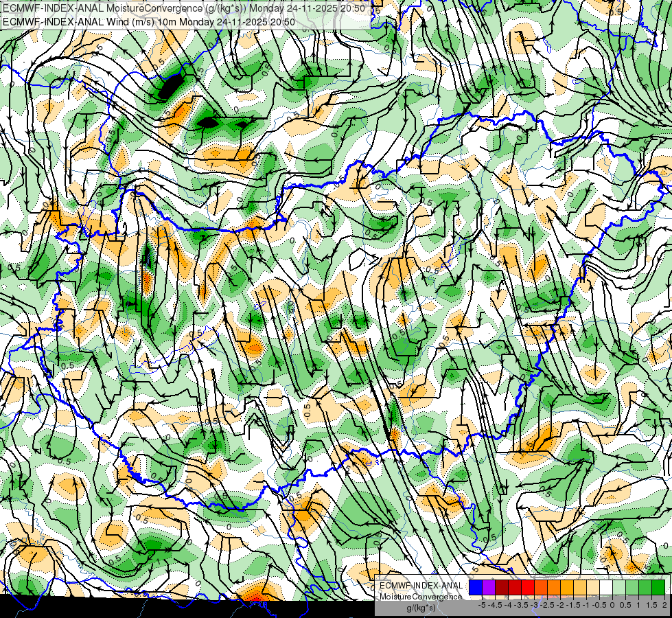Image resolution: width=672 pixels, height=618 pixels.
Task: Select the dark maroon swatch between -4.5 and -4
Action: point(502,588)
